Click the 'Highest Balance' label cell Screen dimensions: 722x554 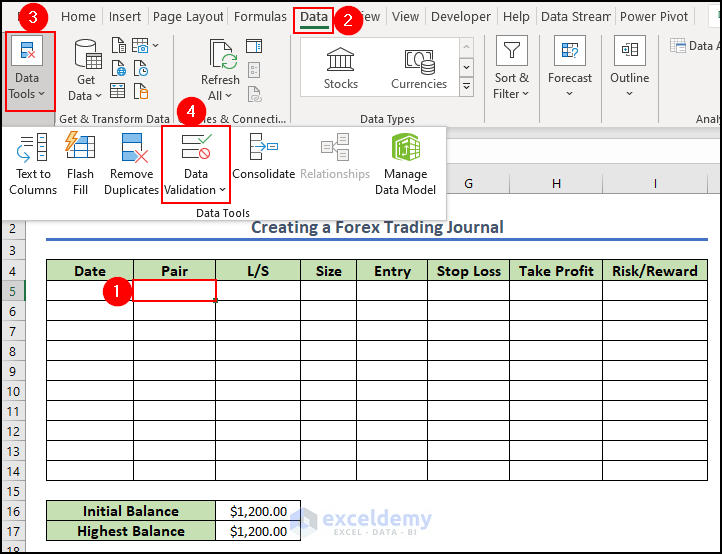pyautogui.click(x=131, y=531)
